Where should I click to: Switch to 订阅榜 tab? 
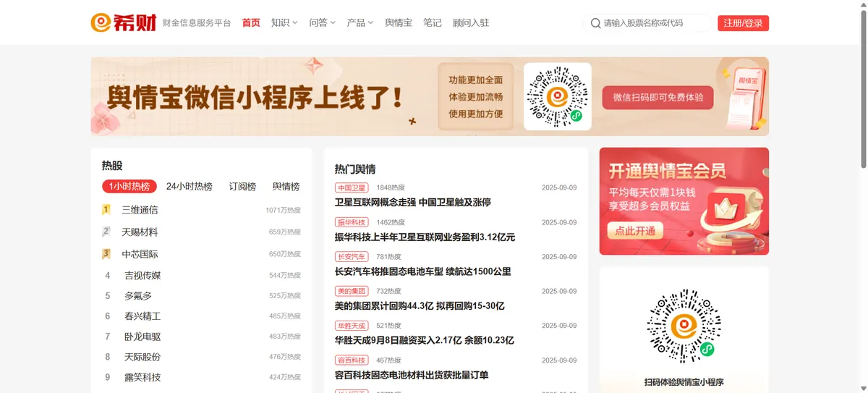242,186
